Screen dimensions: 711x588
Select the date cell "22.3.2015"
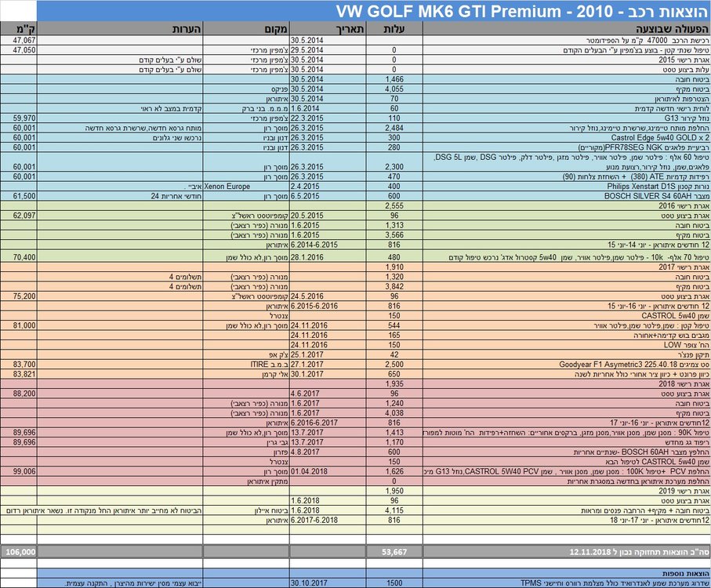coord(328,118)
